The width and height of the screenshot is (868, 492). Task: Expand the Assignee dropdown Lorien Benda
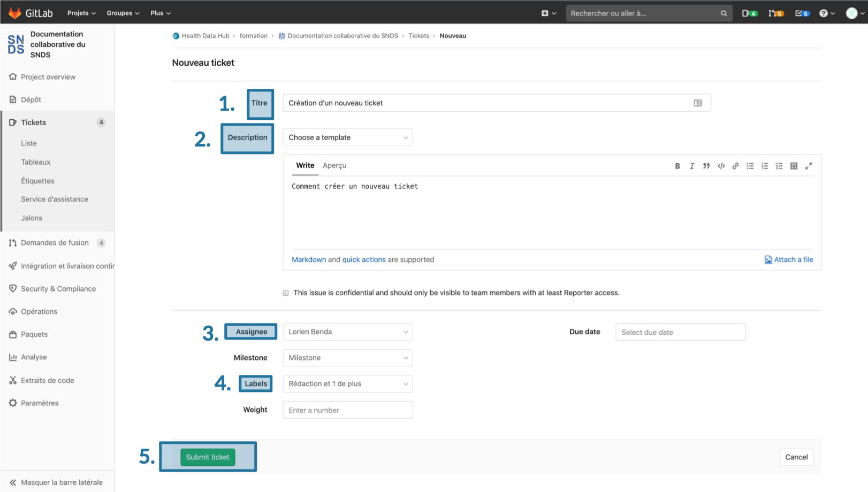coord(347,332)
